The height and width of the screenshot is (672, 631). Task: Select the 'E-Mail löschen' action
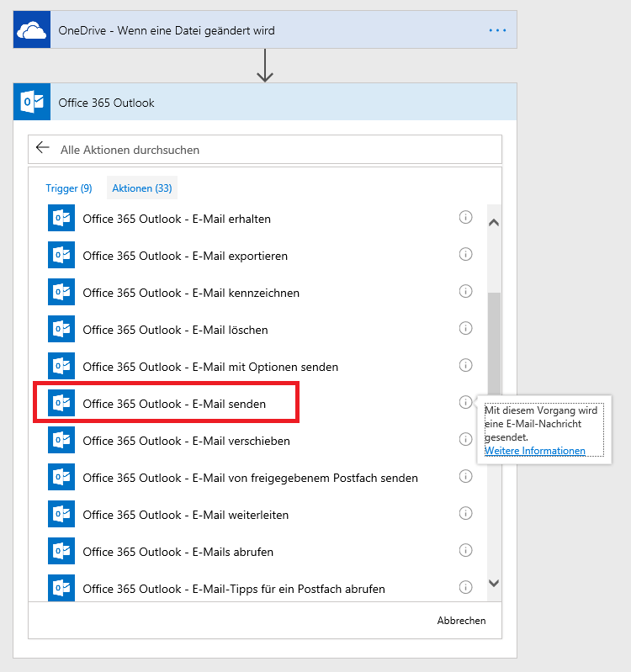click(x=175, y=330)
